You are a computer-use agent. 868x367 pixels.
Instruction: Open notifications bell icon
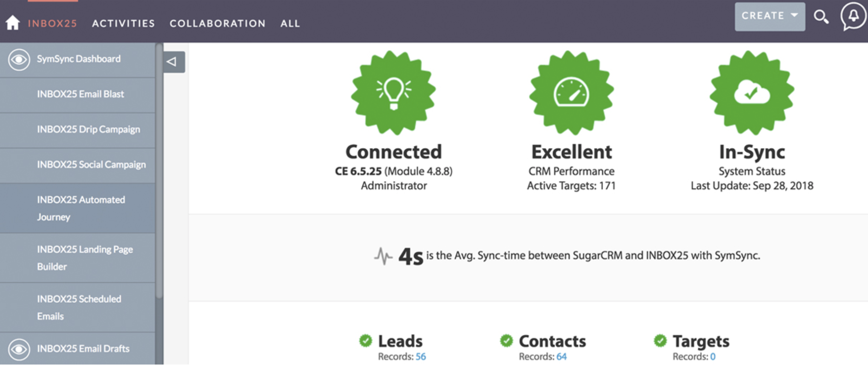point(853,16)
